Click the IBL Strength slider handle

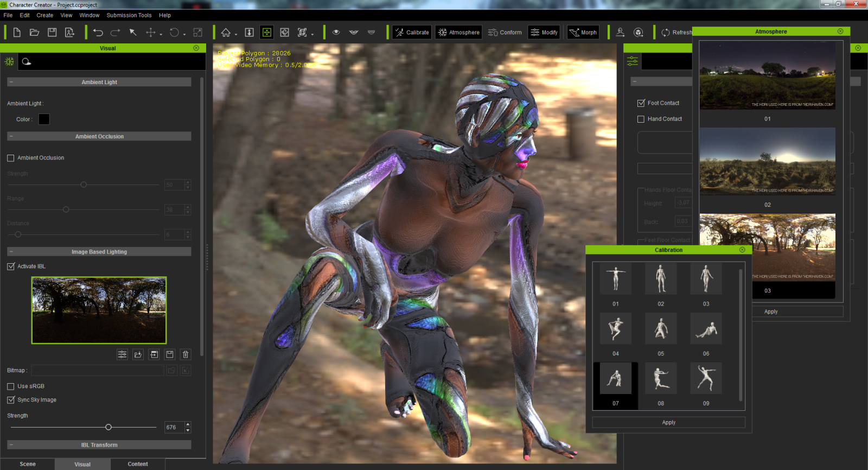(x=108, y=427)
